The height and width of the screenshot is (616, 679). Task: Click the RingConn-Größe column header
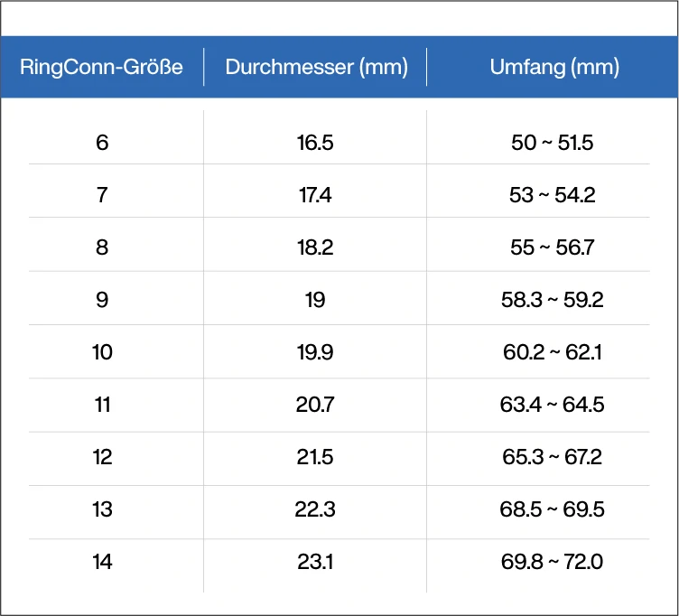[x=102, y=67]
